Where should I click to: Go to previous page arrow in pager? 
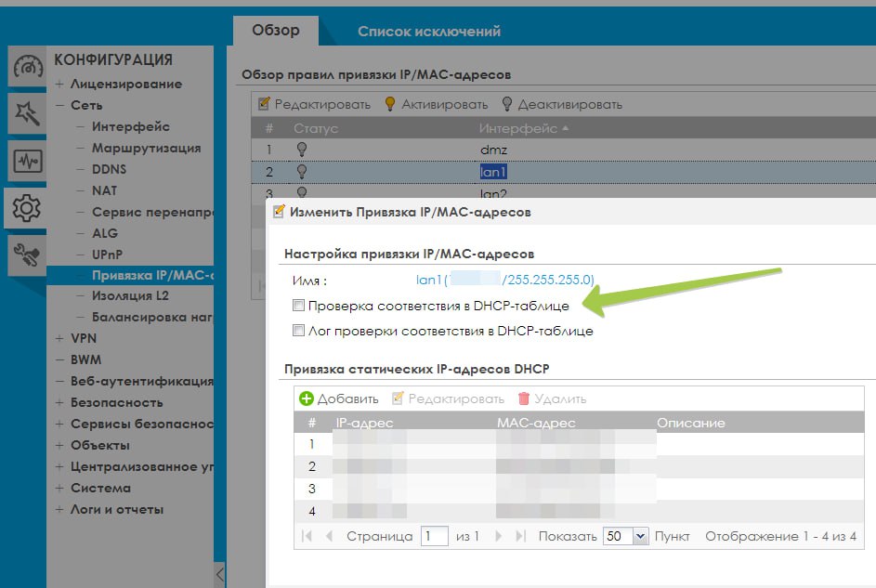tap(329, 536)
